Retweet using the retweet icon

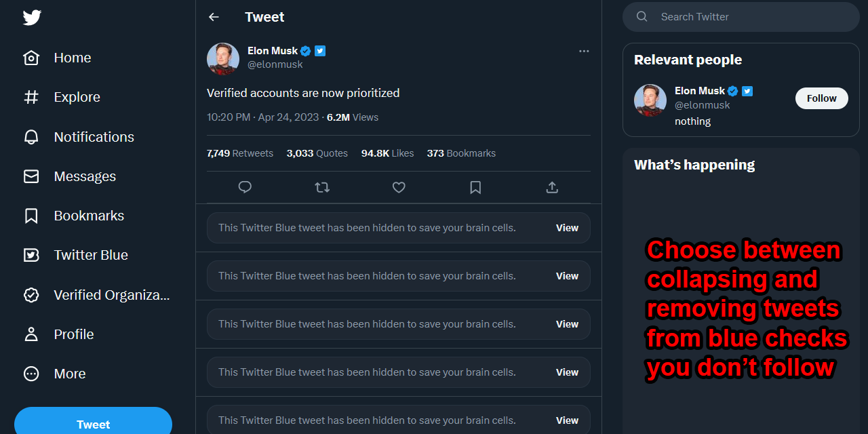[x=322, y=187]
